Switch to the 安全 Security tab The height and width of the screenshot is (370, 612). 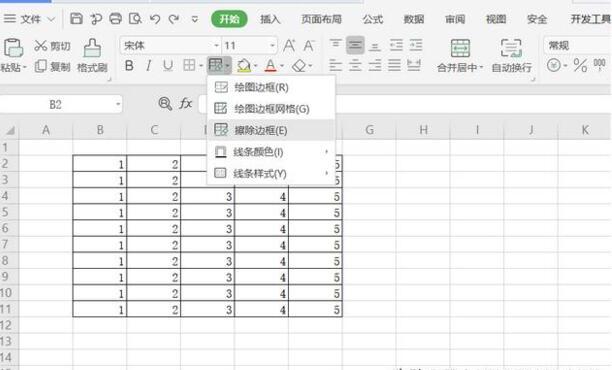click(537, 19)
